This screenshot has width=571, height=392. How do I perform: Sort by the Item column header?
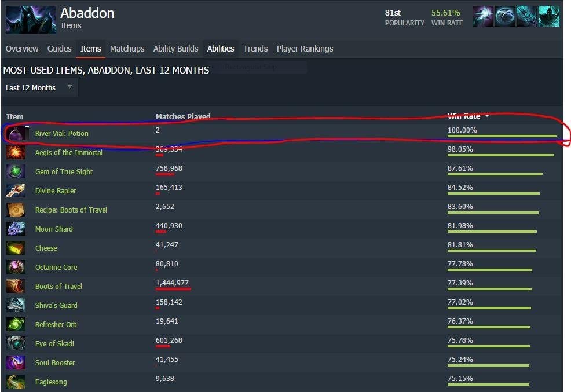[x=15, y=116]
